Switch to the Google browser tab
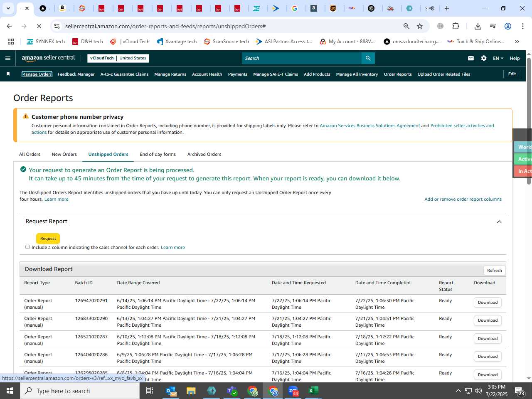532x399 pixels. coord(295,8)
